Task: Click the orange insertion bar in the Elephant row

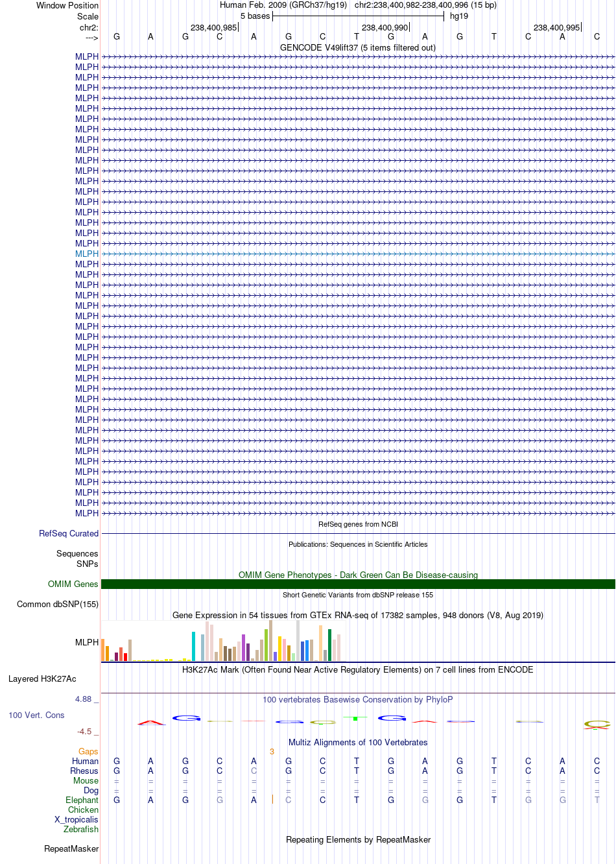Action: click(x=272, y=800)
